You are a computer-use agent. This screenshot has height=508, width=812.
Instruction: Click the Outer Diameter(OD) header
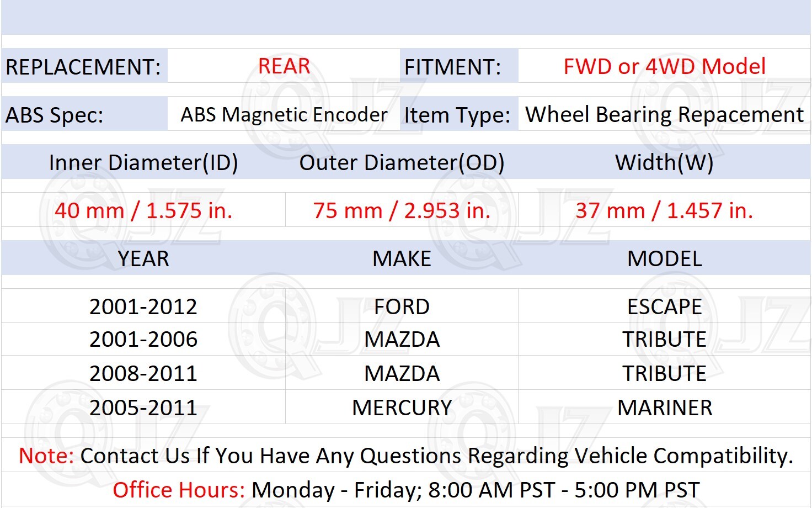(402, 162)
